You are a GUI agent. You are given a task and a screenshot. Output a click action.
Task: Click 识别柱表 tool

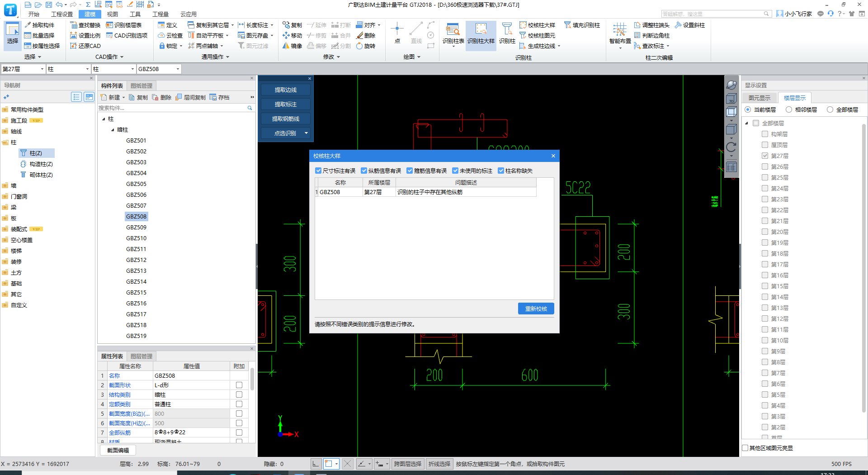pos(453,34)
